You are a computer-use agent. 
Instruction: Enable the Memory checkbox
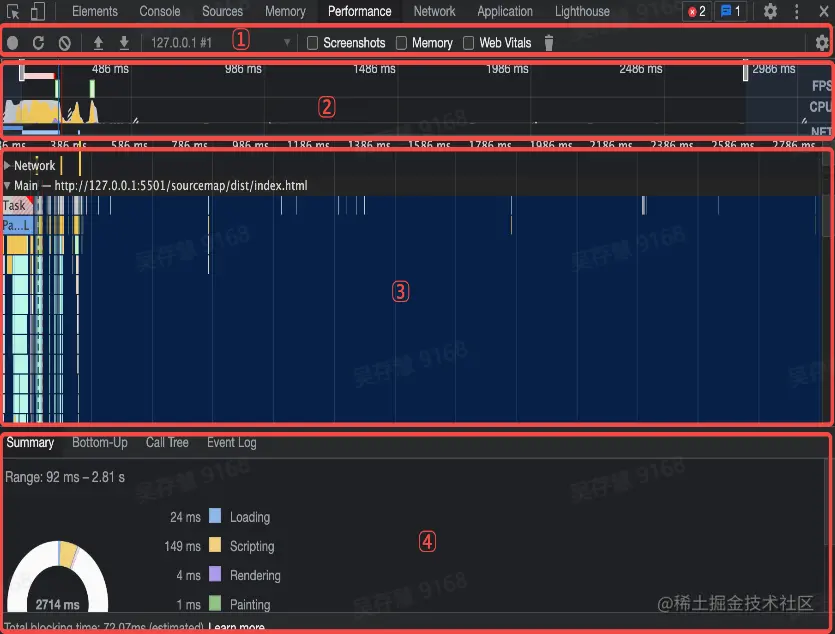402,43
